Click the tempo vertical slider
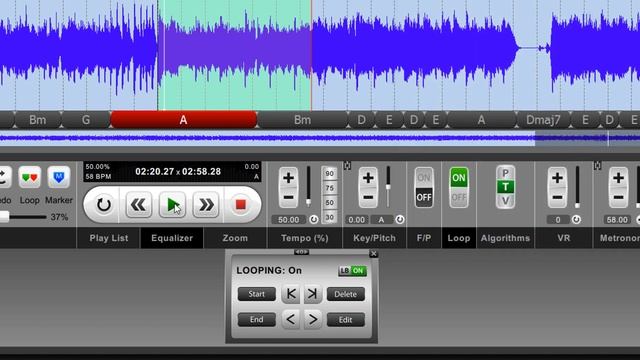Screen dimensions: 640x360 coord(309,186)
